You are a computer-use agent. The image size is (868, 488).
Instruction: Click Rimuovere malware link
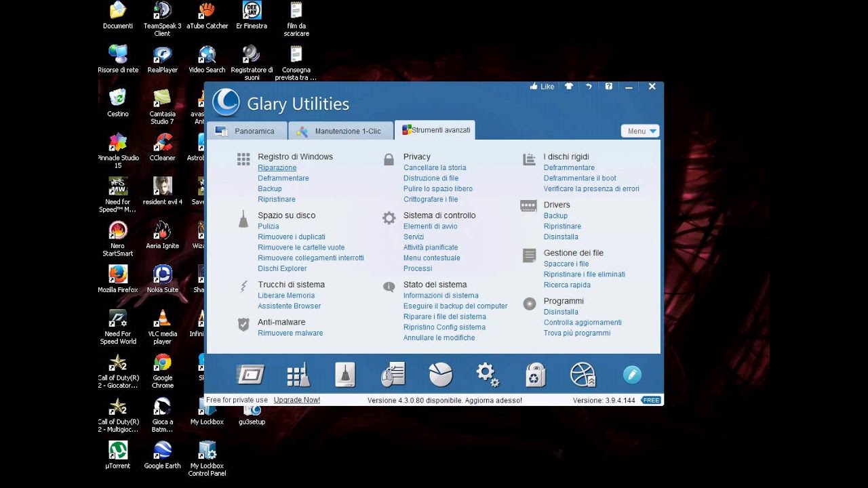(290, 333)
